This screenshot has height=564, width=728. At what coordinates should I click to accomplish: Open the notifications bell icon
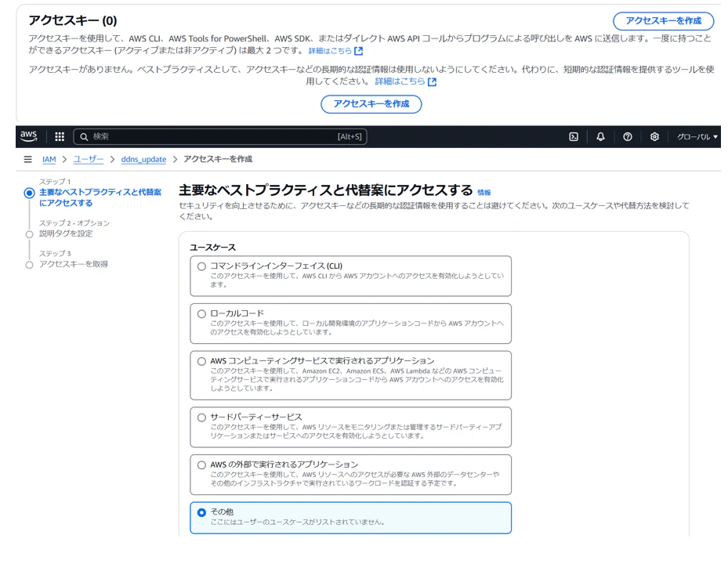[600, 136]
